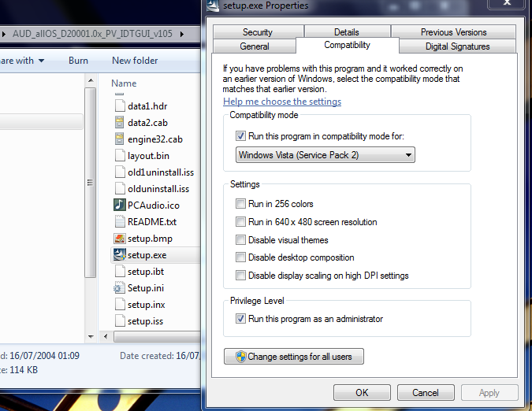This screenshot has width=532, height=411.
Task: Click the engine32.cab archive icon
Action: click(x=120, y=139)
